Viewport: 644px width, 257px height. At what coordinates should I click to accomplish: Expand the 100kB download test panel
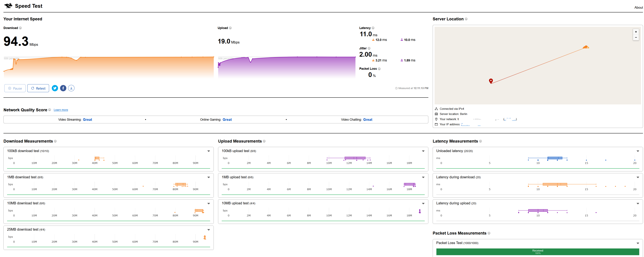coord(209,151)
